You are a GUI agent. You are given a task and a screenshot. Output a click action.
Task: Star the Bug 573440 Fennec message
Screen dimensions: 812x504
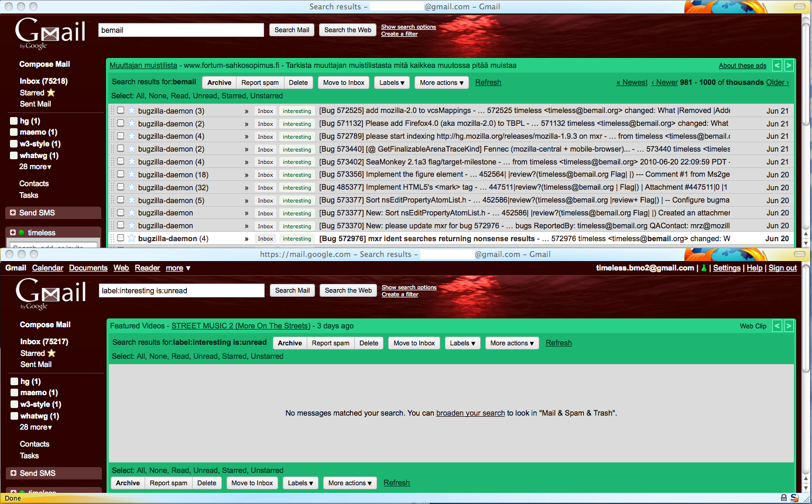(x=131, y=149)
